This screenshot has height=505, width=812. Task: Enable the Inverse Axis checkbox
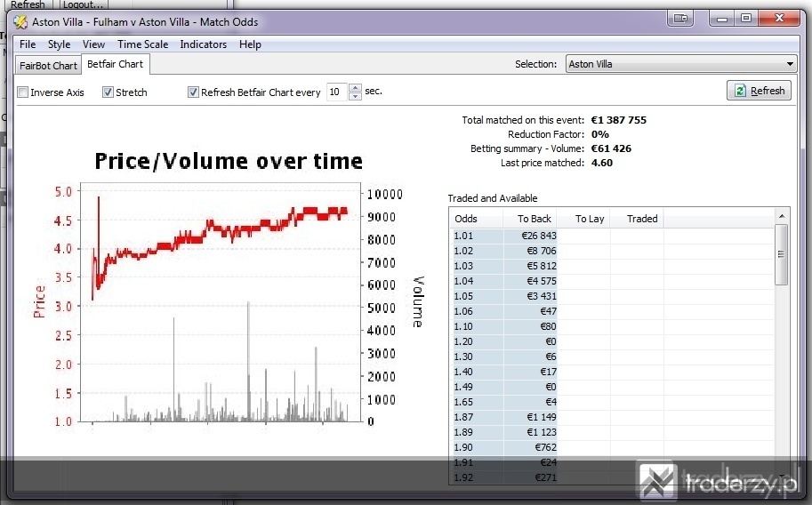23,92
